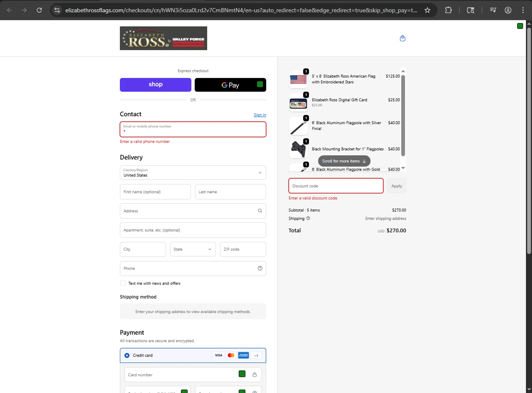Image resolution: width=532 pixels, height=393 pixels.
Task: Click 'Elizabeth Ross Digital Gift Card' item name
Action: point(339,100)
